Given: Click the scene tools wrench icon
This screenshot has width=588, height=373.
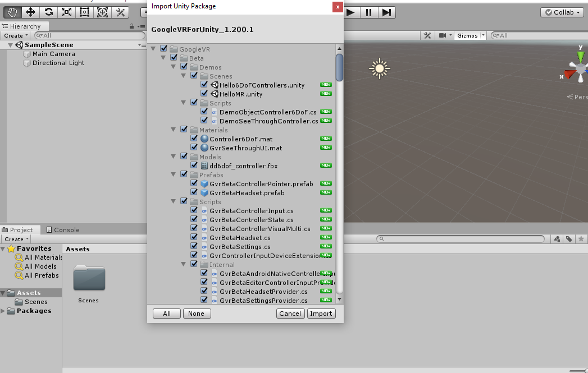Looking at the screenshot, I should (427, 35).
